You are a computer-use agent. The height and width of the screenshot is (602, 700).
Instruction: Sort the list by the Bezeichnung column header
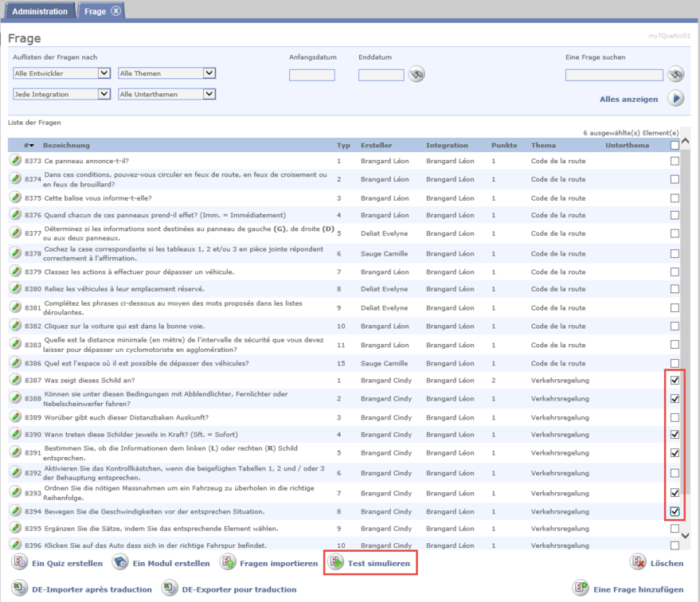(x=66, y=146)
